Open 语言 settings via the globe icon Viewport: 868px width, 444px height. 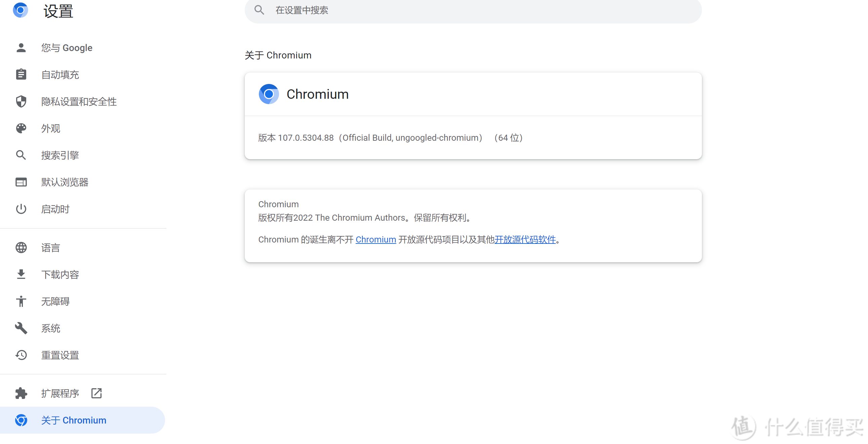[21, 248]
